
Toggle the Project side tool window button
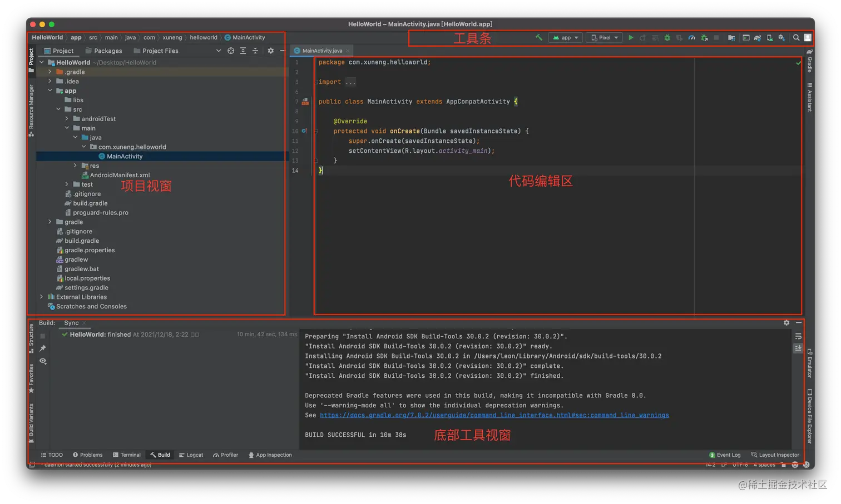31,60
